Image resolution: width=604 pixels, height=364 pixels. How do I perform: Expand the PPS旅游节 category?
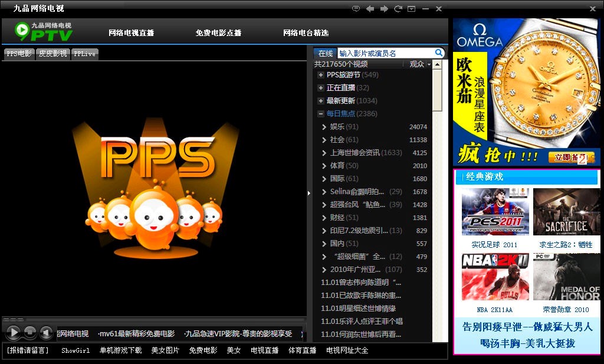321,75
